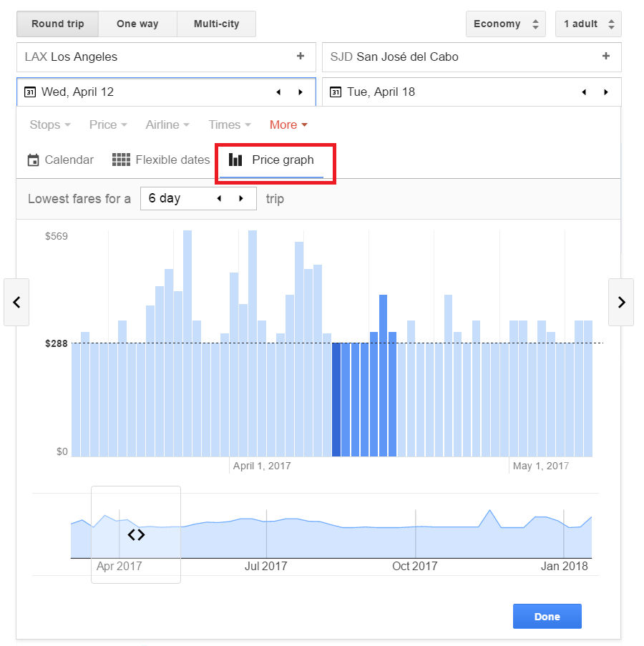This screenshot has width=644, height=646.
Task: Select the Round trip option
Action: click(x=57, y=24)
